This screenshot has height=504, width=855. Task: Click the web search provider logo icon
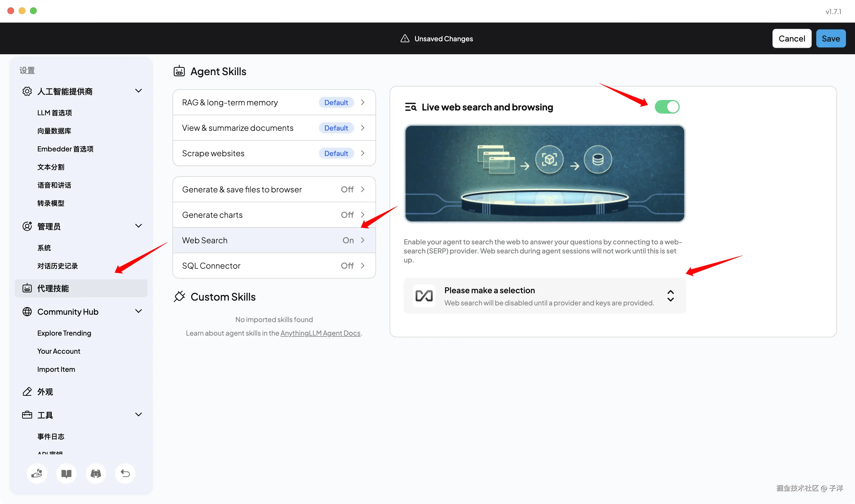[424, 296]
